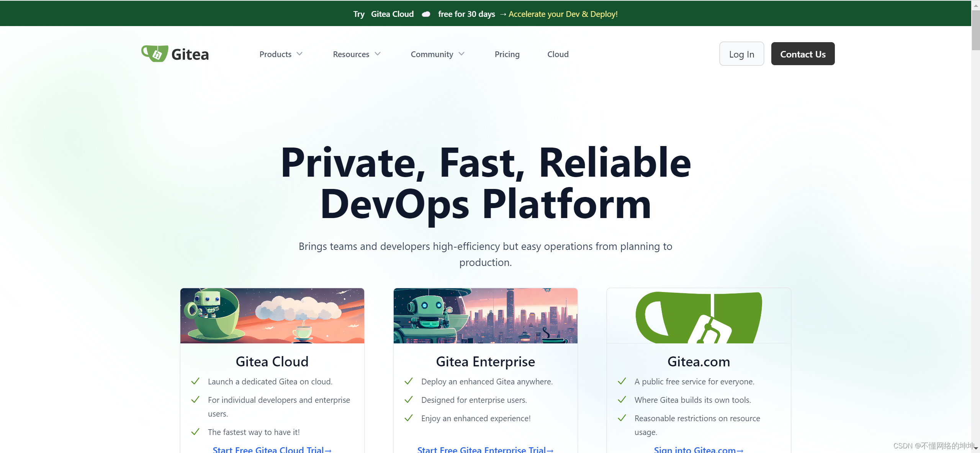Screen dimensions: 980x453
Task: Click checkmark next to 'The fastest way to have it!'
Action: (195, 432)
